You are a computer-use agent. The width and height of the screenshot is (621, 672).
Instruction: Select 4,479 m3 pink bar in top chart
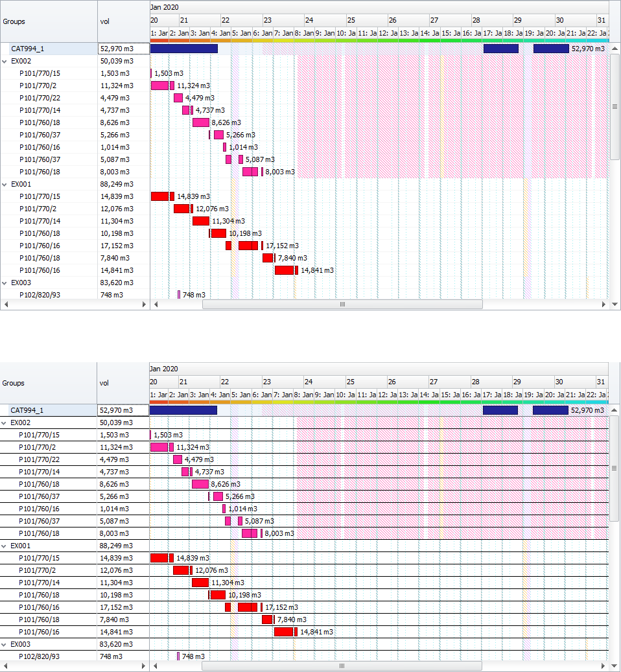pos(178,98)
